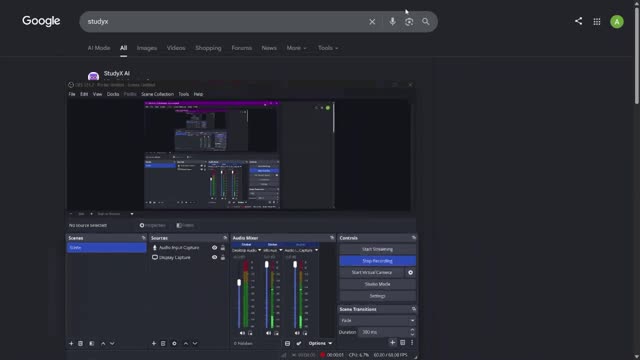Open the StudyX AI search result
The width and height of the screenshot is (640, 360).
pyautogui.click(x=117, y=73)
